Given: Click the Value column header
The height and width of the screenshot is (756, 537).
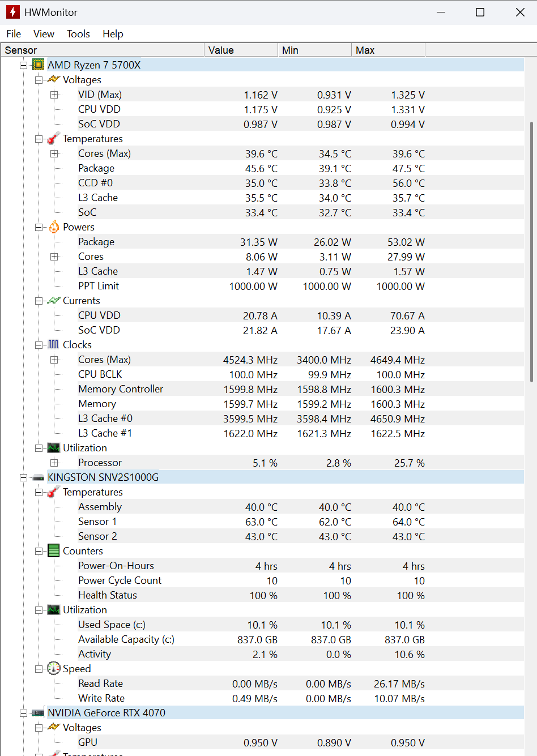Looking at the screenshot, I should click(x=241, y=50).
